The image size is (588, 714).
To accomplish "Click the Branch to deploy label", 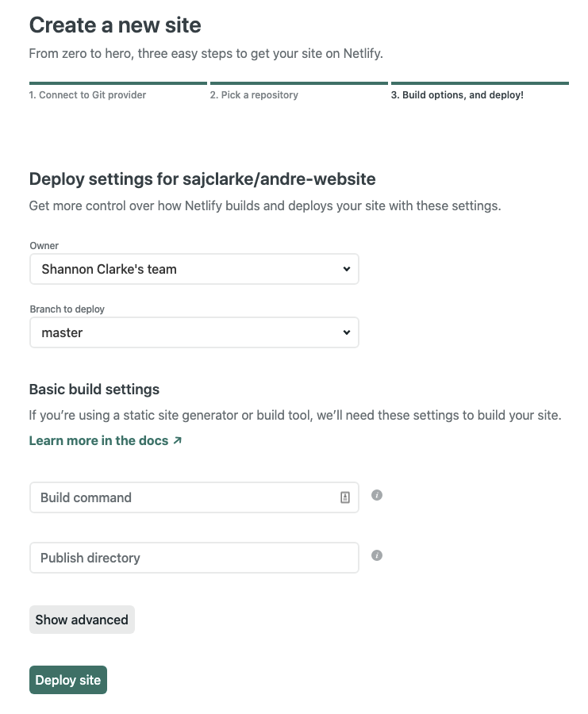I will tap(67, 309).
